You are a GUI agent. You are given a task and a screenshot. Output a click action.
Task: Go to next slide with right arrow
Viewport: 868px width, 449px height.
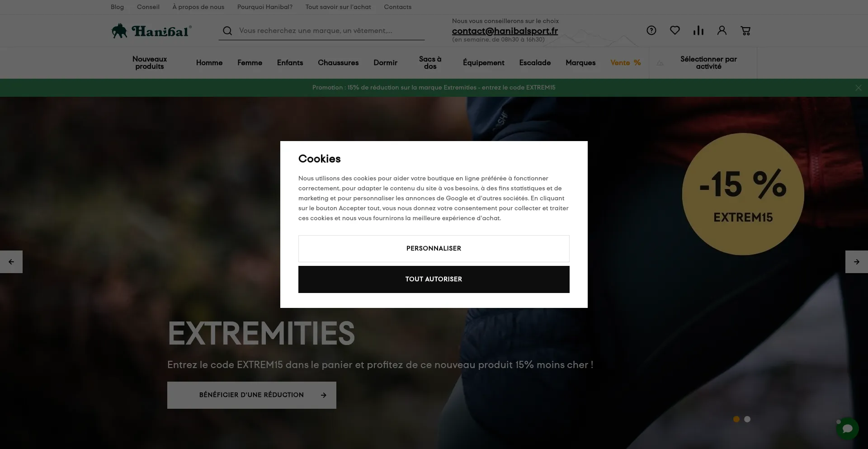point(857,262)
